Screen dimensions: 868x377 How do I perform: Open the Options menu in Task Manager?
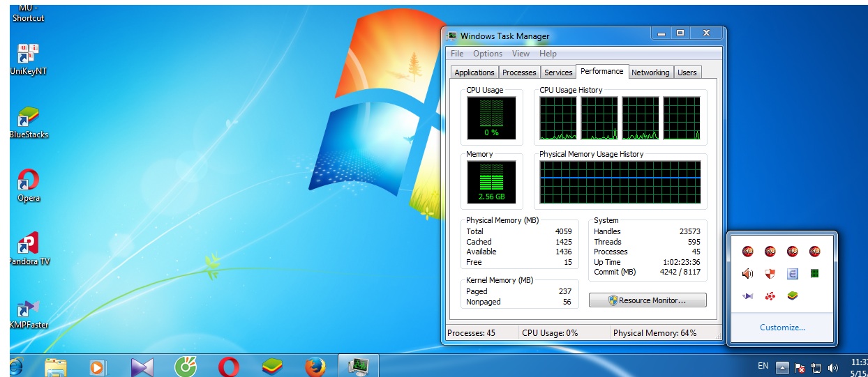pyautogui.click(x=487, y=54)
